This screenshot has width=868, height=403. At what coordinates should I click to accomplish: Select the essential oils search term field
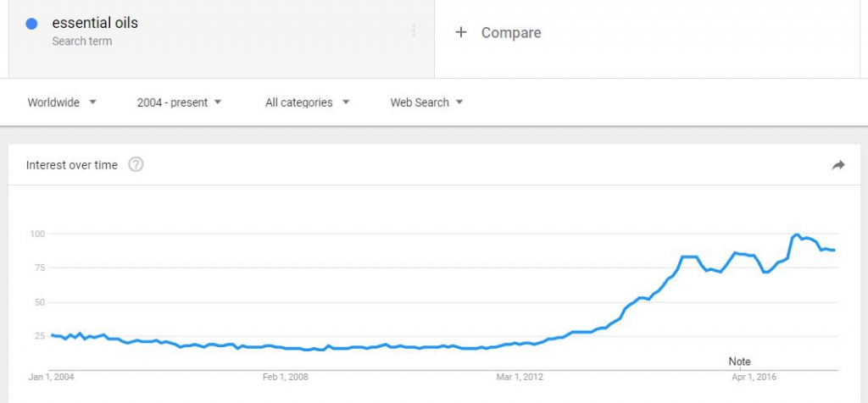pyautogui.click(x=95, y=23)
